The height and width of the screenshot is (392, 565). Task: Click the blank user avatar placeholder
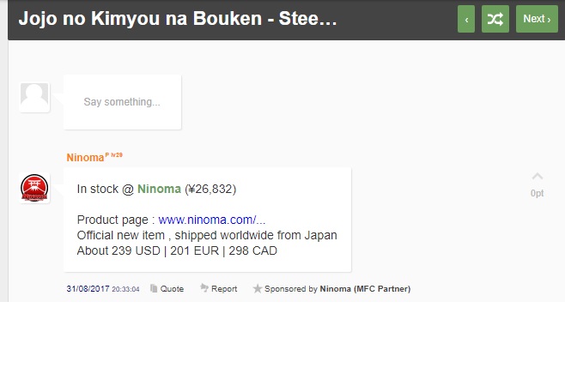34,98
